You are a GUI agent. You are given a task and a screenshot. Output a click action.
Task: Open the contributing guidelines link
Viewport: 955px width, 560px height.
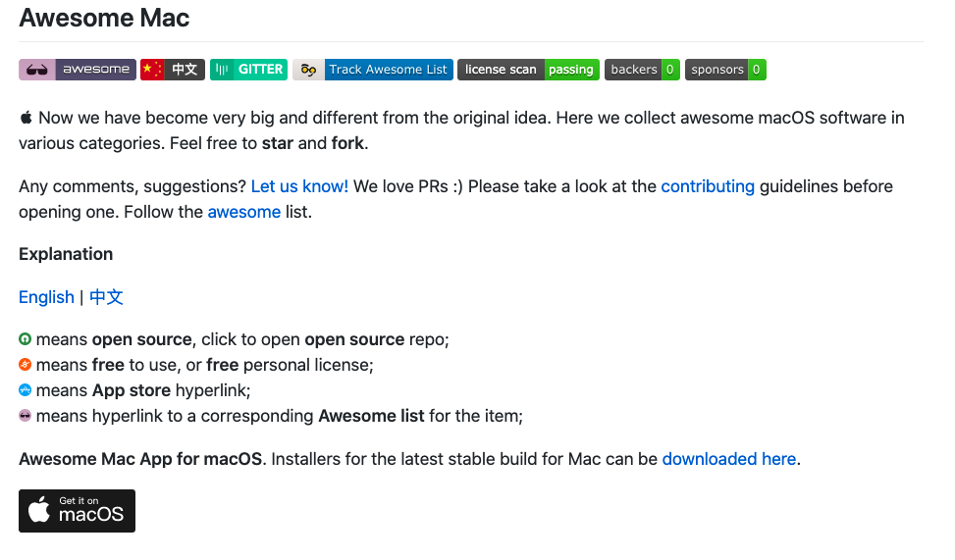[708, 186]
